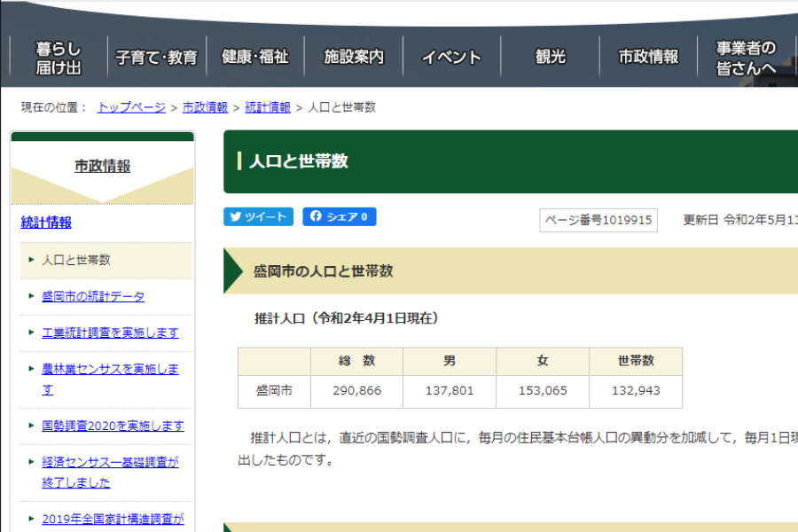Open the 事業者の皆さんへ menu item

[746, 58]
